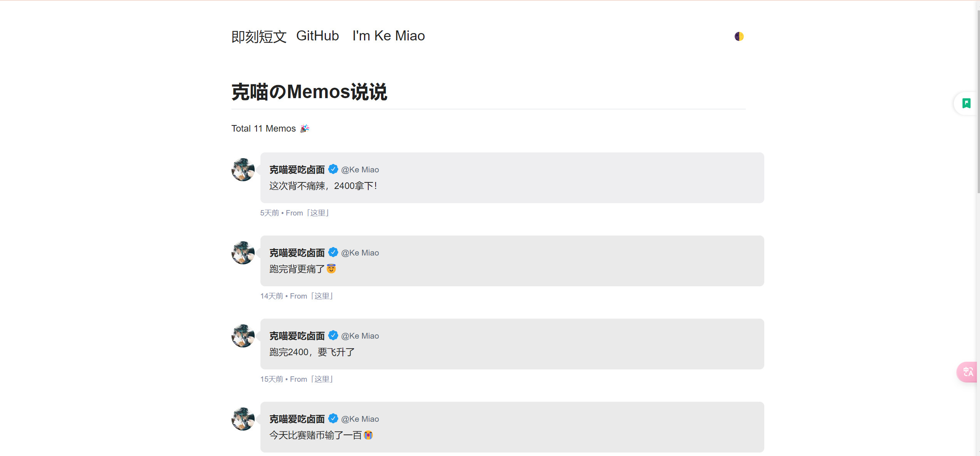Open the 这里 link under 15天前
980x456 pixels.
tap(322, 379)
